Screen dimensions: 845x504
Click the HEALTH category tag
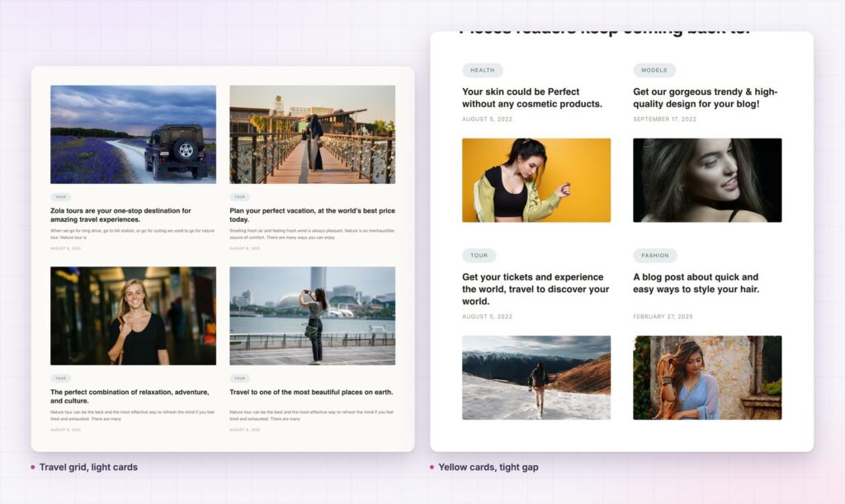coord(482,70)
